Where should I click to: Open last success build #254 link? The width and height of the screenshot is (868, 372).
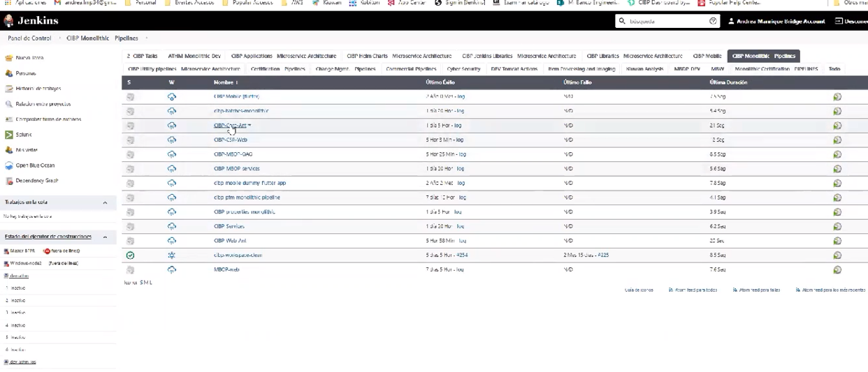click(462, 255)
